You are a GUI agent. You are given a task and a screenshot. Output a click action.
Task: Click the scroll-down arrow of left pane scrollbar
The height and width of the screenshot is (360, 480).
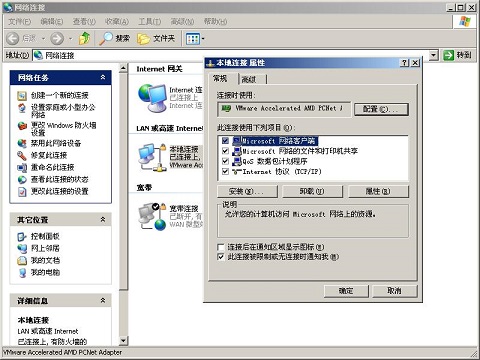point(123,340)
